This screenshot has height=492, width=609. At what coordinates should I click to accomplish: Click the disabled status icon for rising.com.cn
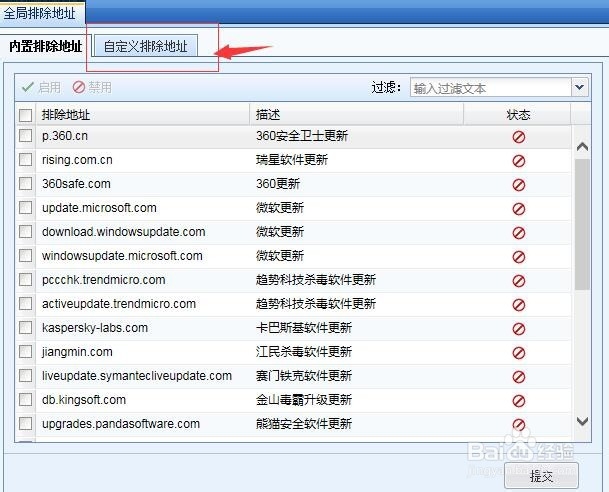(x=519, y=161)
